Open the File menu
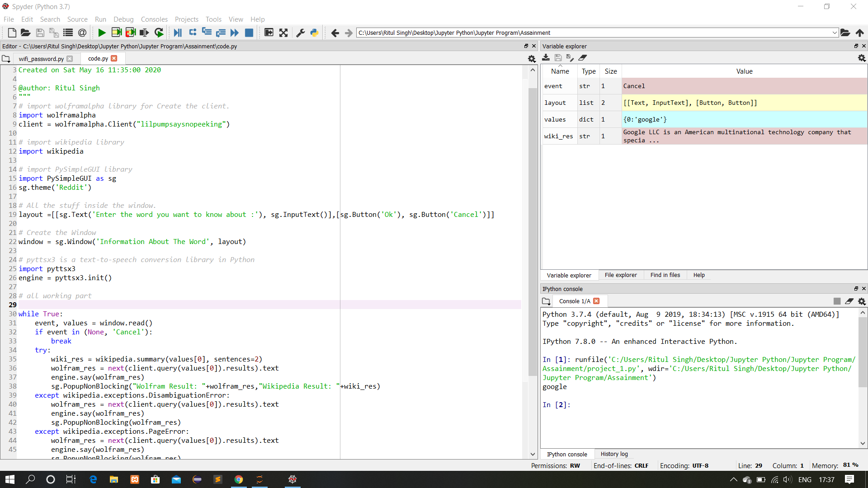The height and width of the screenshot is (488, 868). pos(9,19)
